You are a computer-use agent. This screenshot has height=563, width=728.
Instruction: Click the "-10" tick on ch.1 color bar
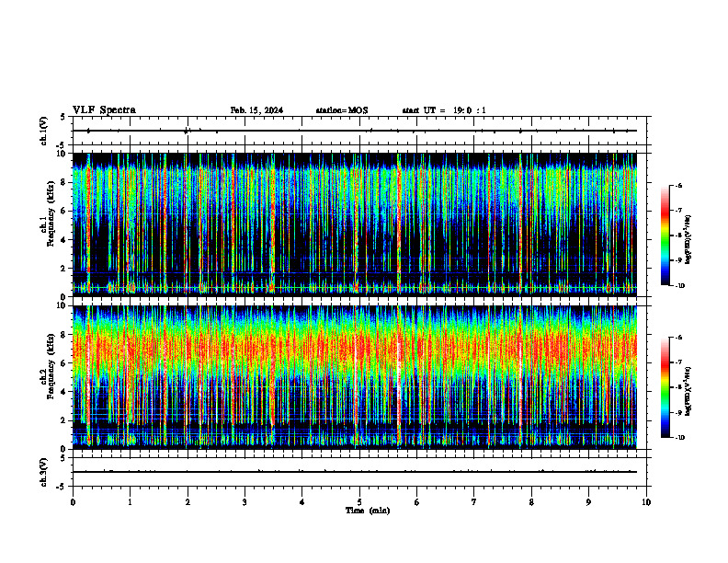679,286
